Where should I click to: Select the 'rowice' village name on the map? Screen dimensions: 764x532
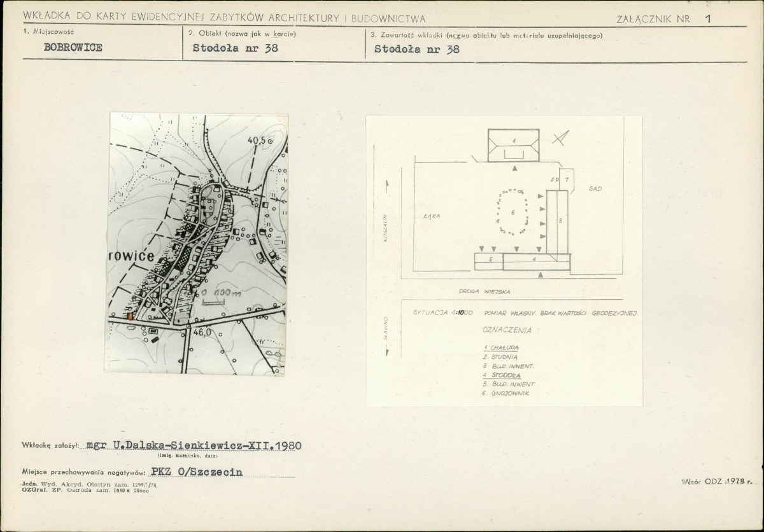pyautogui.click(x=131, y=256)
